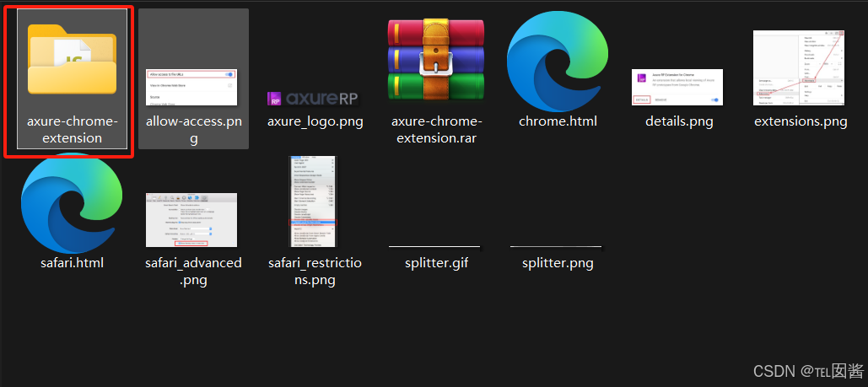Click the "extensions.png" file name
The width and height of the screenshot is (868, 387).
[801, 121]
